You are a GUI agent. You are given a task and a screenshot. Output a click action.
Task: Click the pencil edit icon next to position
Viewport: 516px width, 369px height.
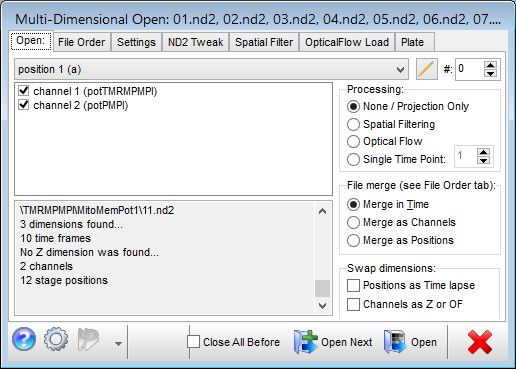pyautogui.click(x=427, y=69)
